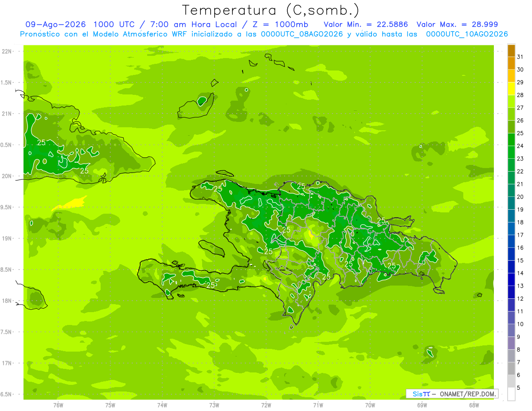Image resolution: width=532 pixels, height=411 pixels.
Task: Click the "68W" longitude label
Action: click(x=474, y=405)
